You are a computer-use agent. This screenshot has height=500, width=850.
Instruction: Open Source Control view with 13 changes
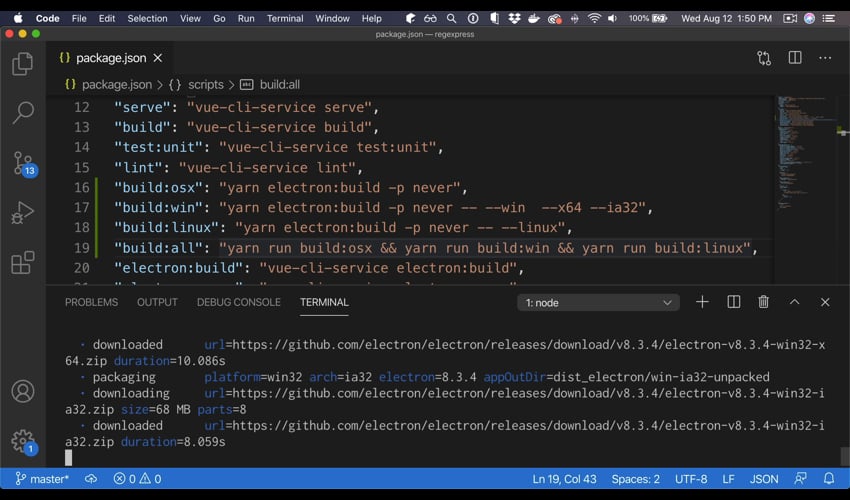click(x=24, y=163)
